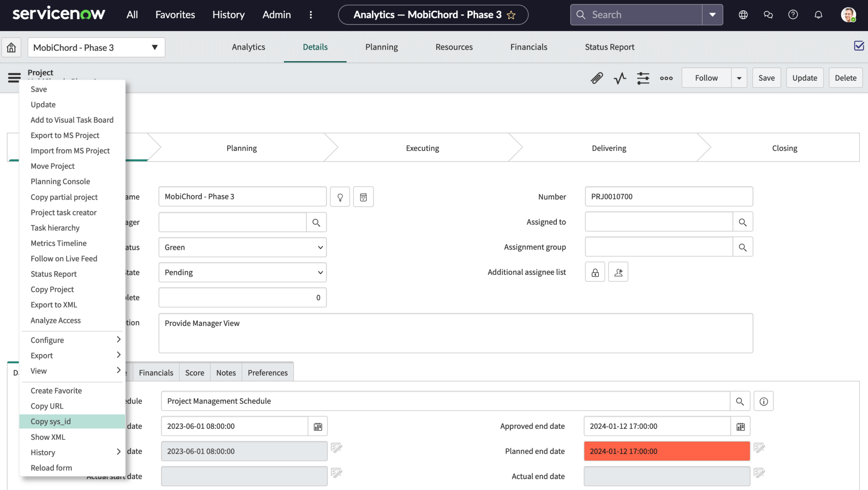Open the notifications bell icon
The height and width of the screenshot is (490, 868).
818,15
